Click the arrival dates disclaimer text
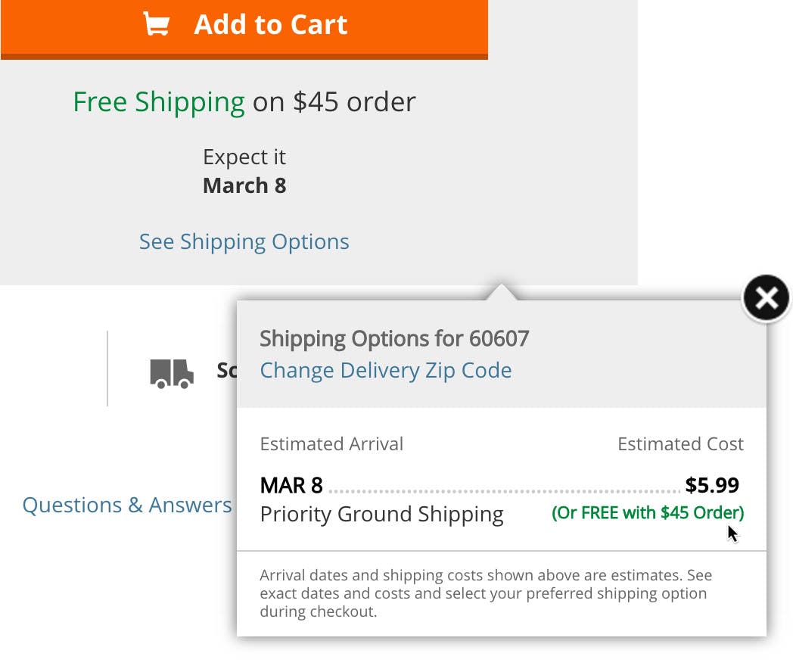The width and height of the screenshot is (793, 672). (484, 593)
